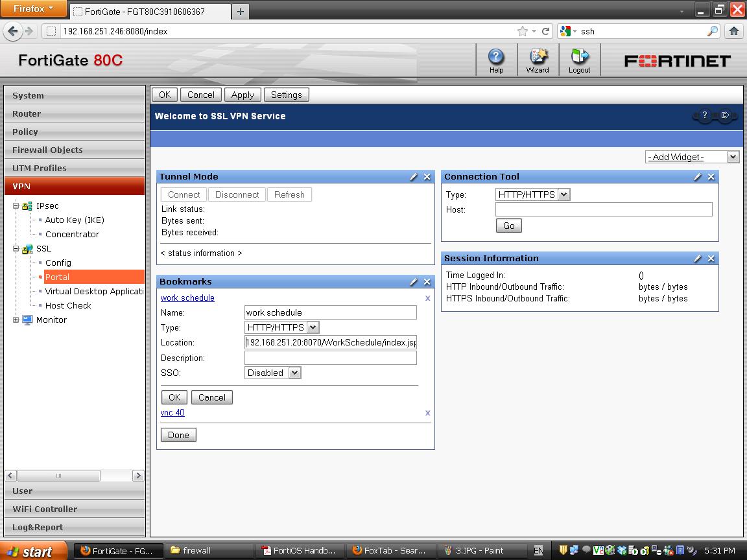Screen dimensions: 747x560
Task: Click Done in Bookmarks widget
Action: pyautogui.click(x=179, y=435)
